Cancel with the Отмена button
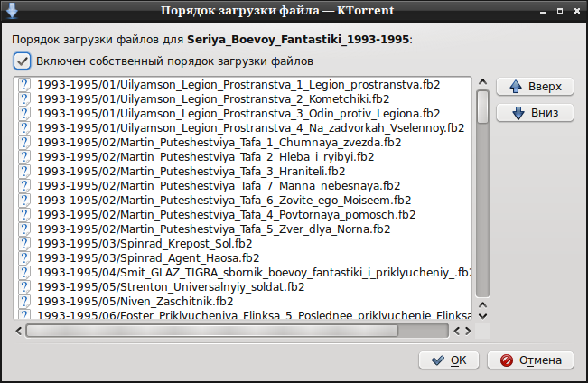Image resolution: width=588 pixels, height=383 pixels. point(530,360)
